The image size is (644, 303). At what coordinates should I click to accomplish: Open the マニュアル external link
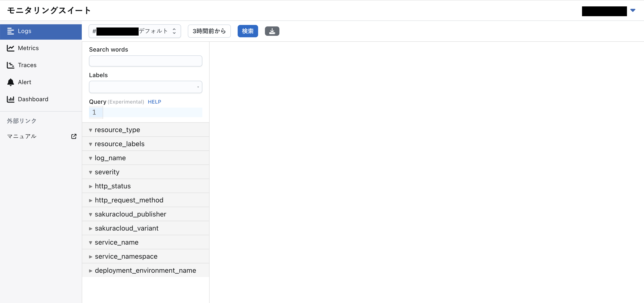click(x=42, y=136)
